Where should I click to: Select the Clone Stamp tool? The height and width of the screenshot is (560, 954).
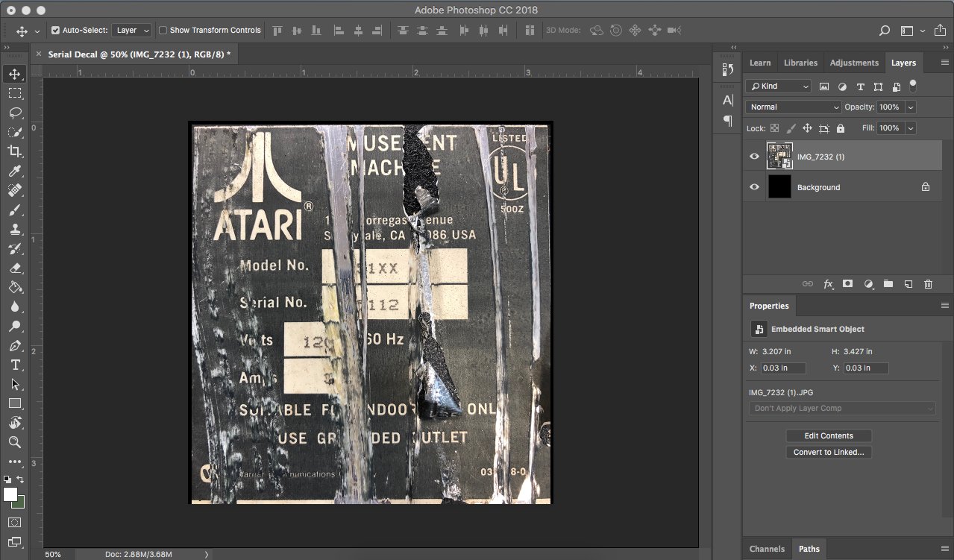[15, 229]
